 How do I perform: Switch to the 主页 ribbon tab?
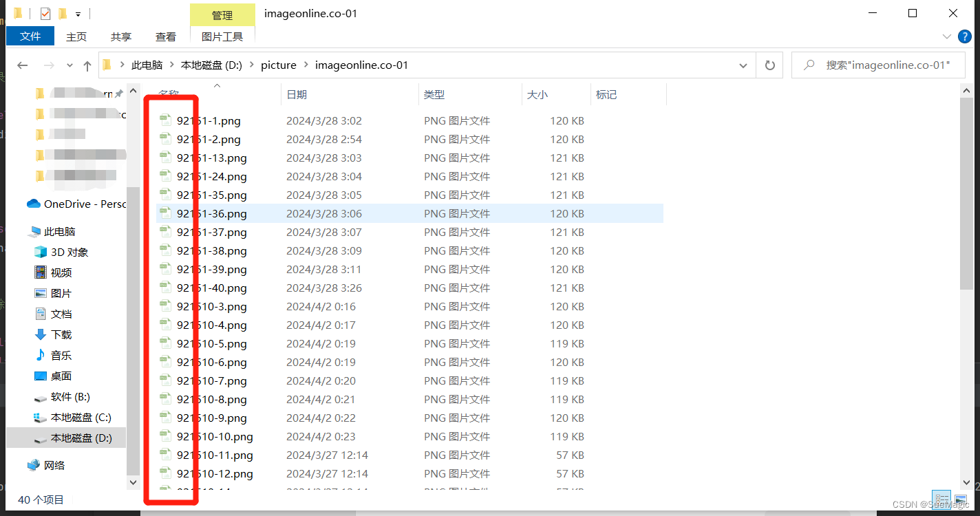click(x=76, y=36)
